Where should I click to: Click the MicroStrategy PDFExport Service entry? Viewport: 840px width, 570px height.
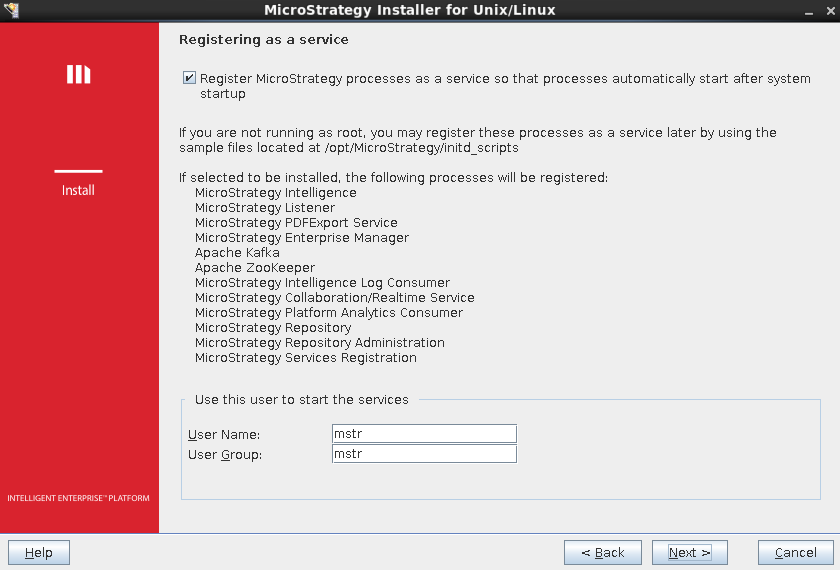pyautogui.click(x=296, y=223)
